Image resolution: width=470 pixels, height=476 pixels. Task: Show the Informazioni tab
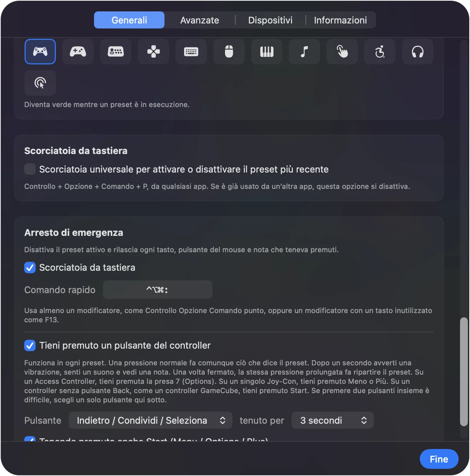tap(340, 20)
